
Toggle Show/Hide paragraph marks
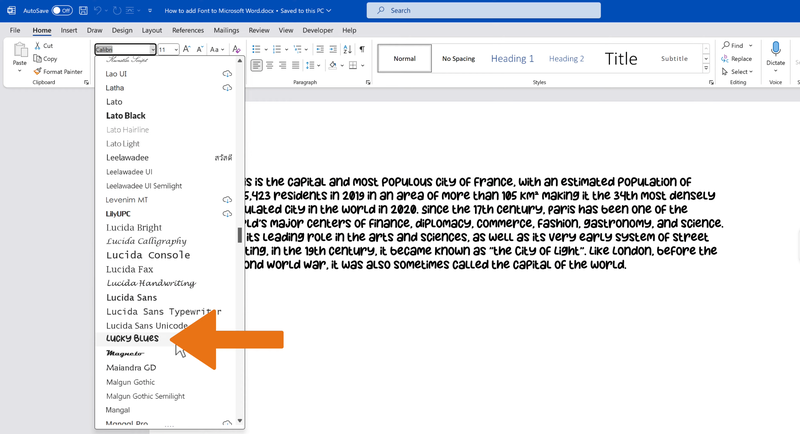tap(362, 49)
